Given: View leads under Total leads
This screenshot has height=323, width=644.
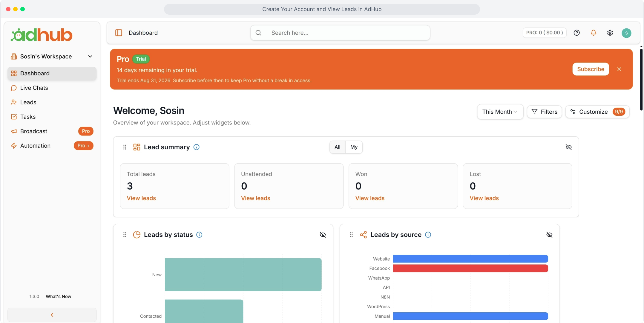Looking at the screenshot, I should coord(141,198).
